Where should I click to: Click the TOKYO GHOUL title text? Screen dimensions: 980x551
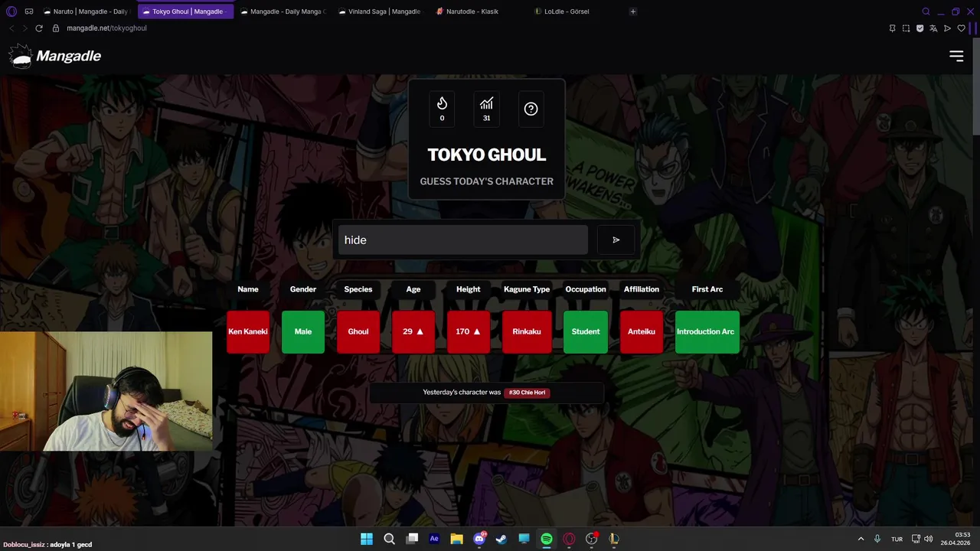[x=487, y=155]
